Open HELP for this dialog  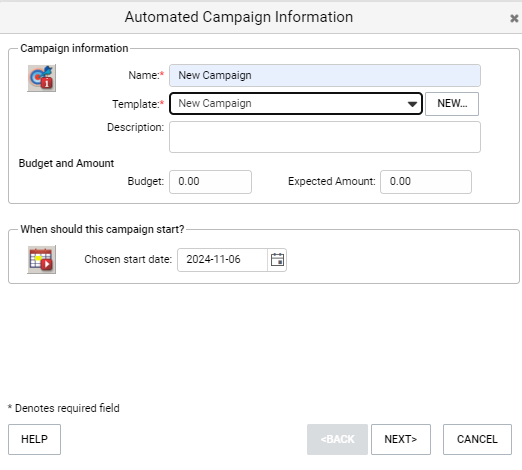pos(34,439)
